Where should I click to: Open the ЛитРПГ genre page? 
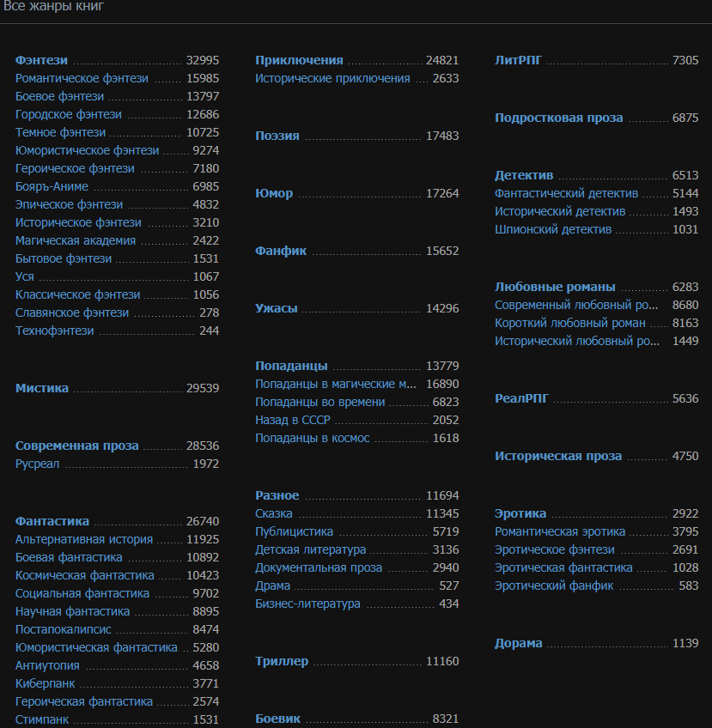pyautogui.click(x=518, y=60)
